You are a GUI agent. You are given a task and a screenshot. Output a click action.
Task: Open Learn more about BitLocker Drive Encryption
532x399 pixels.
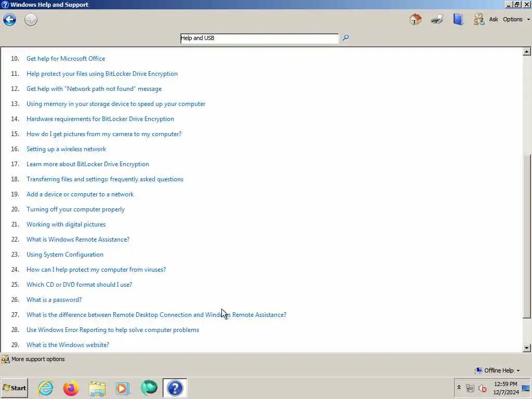click(88, 164)
